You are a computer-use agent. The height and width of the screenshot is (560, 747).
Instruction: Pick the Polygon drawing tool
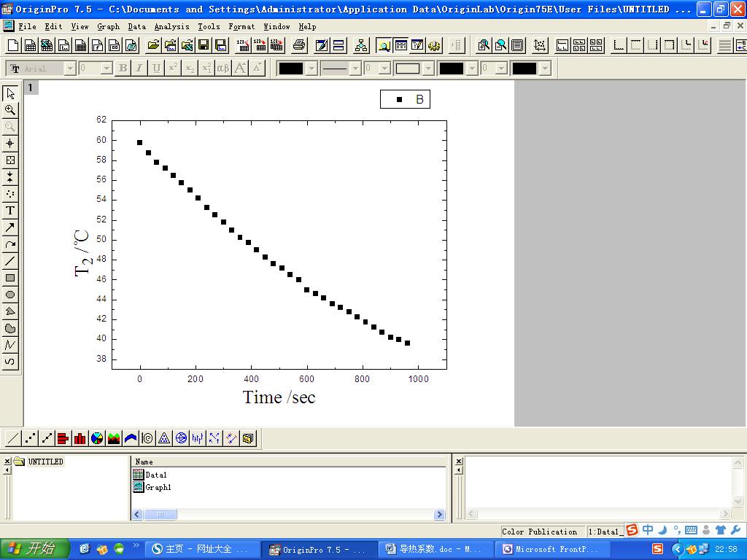(10, 311)
